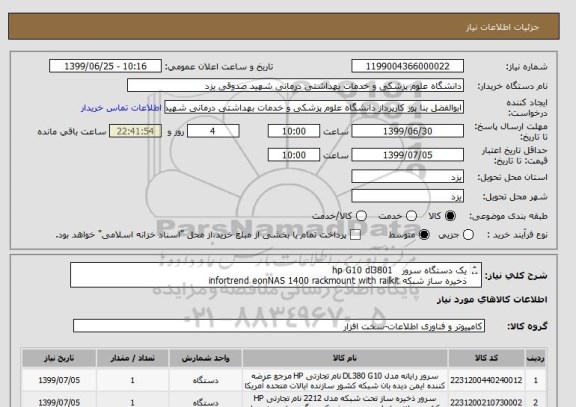
Task: Click the HP 2212 storage server name cell
Action: 345,400
